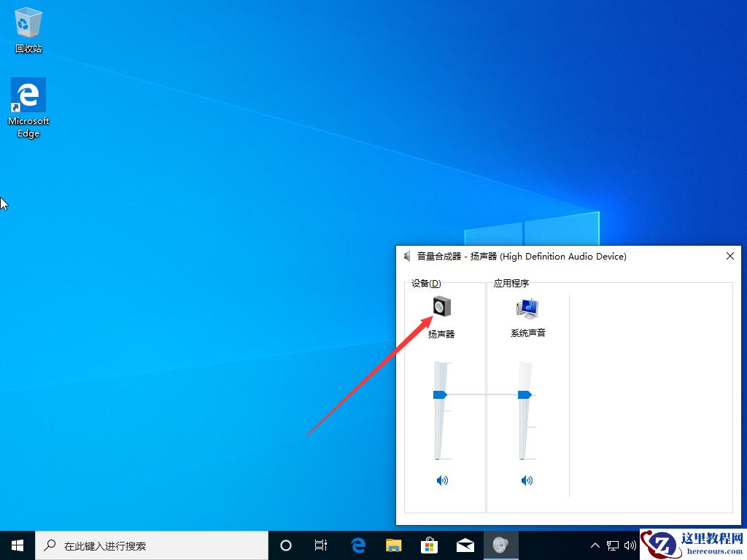Click the 扬声器 speaker device icon
The height and width of the screenshot is (560, 747).
[x=441, y=306]
